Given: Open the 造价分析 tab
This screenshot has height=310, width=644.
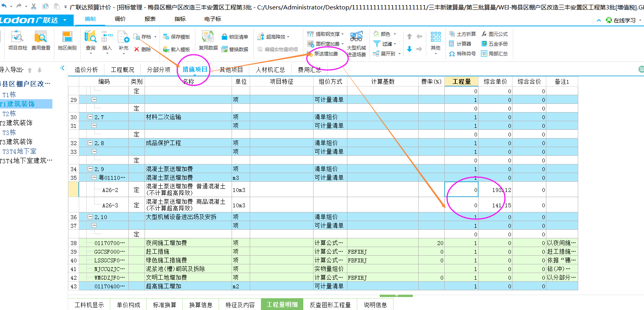Looking at the screenshot, I should tap(86, 70).
